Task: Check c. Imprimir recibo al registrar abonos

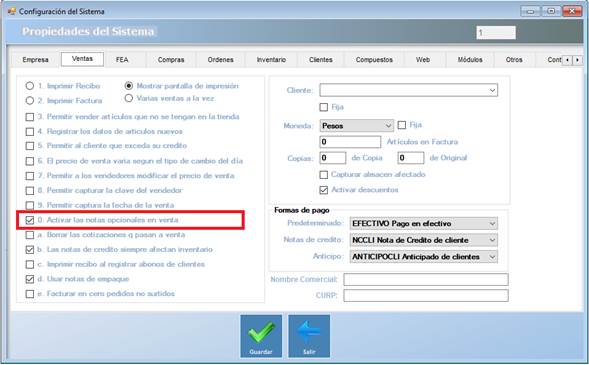Action: pyautogui.click(x=30, y=264)
